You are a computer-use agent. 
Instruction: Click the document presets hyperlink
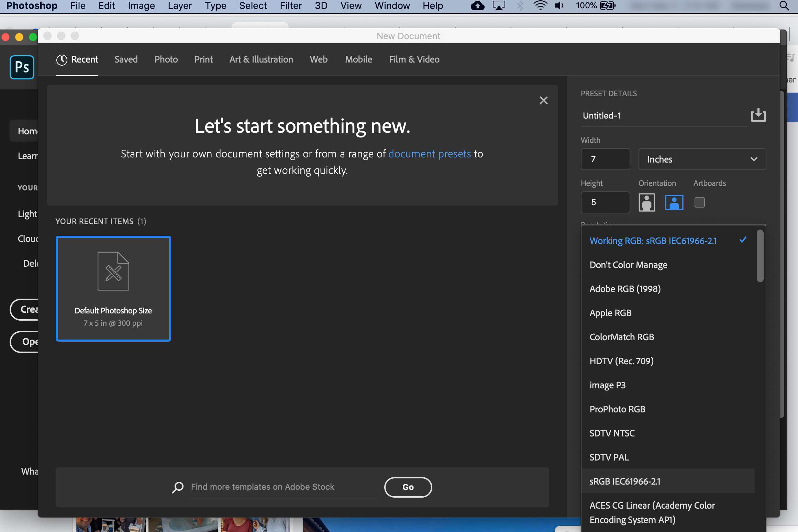[x=429, y=154]
